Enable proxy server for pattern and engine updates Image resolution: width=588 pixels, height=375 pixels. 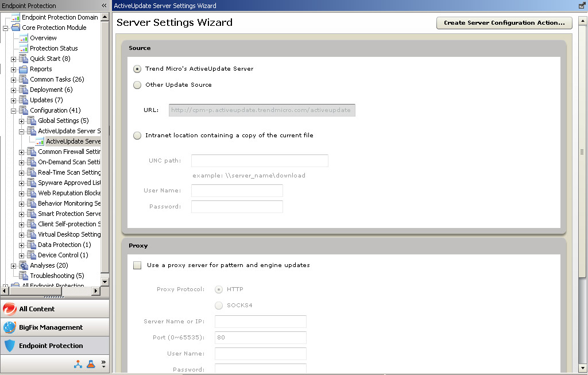(x=137, y=265)
